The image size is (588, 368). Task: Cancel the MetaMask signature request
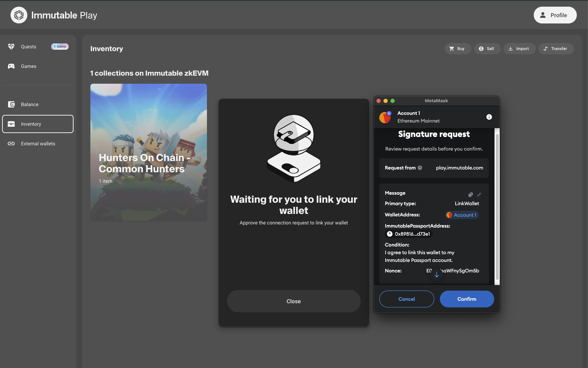coord(407,299)
